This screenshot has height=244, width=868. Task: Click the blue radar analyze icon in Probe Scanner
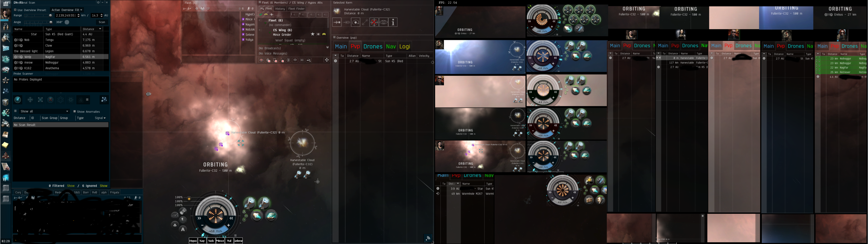(x=18, y=100)
